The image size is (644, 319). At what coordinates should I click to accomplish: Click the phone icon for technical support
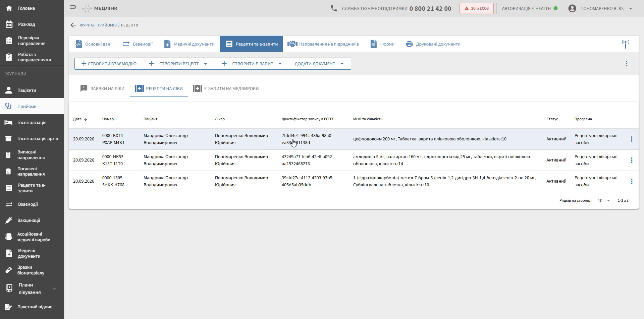tap(334, 8)
